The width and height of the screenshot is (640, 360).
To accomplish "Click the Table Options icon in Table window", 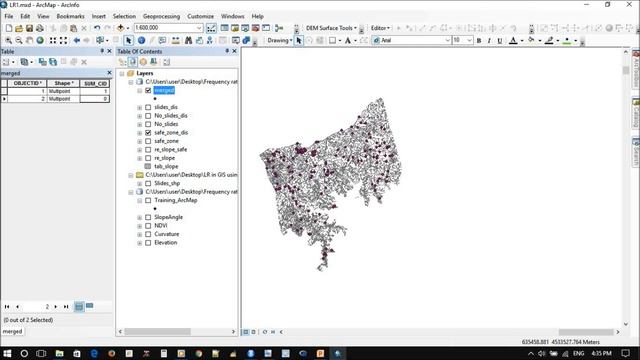I will click(x=6, y=62).
